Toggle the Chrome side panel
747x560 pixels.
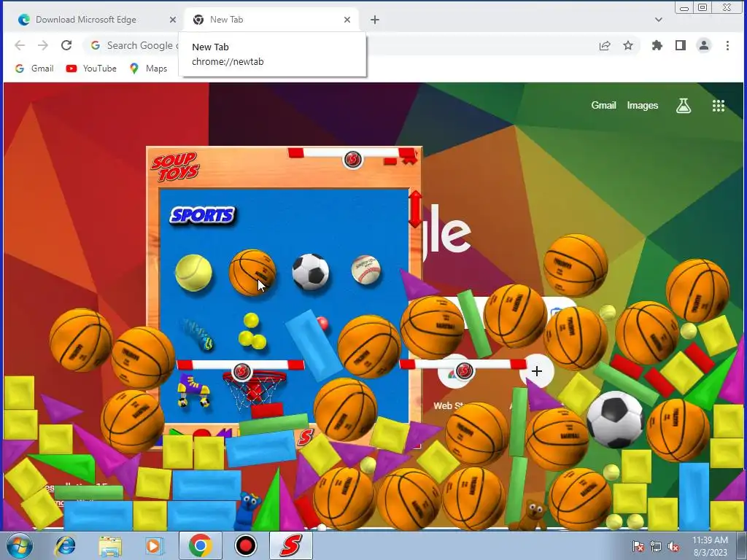click(x=681, y=45)
